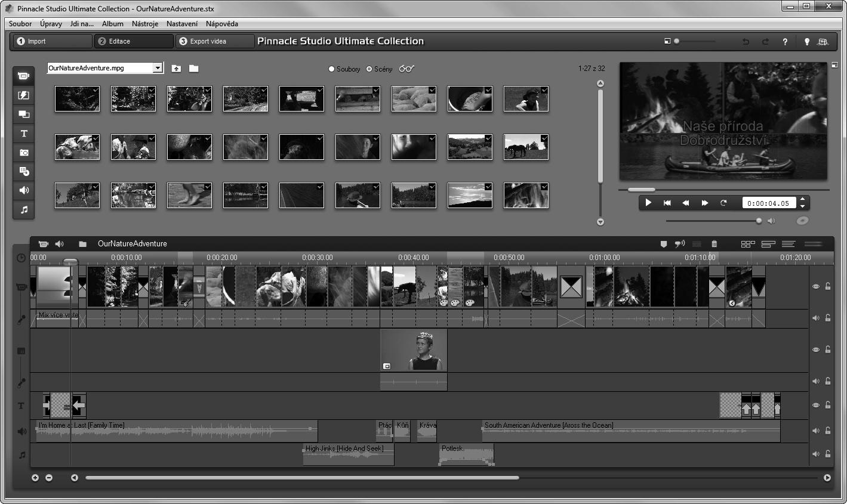This screenshot has height=504, width=847.
Task: Switch to Timeline view
Action: pos(768,244)
